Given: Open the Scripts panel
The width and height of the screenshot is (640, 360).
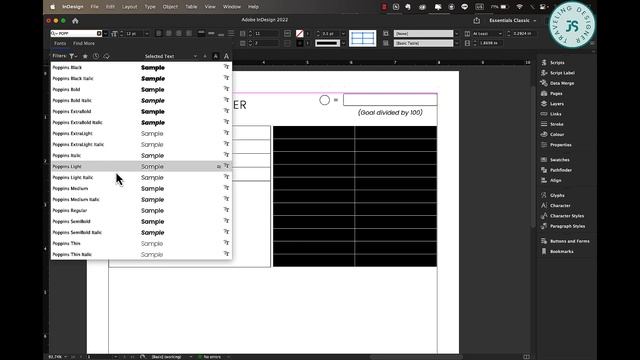Looking at the screenshot, I should [553, 62].
